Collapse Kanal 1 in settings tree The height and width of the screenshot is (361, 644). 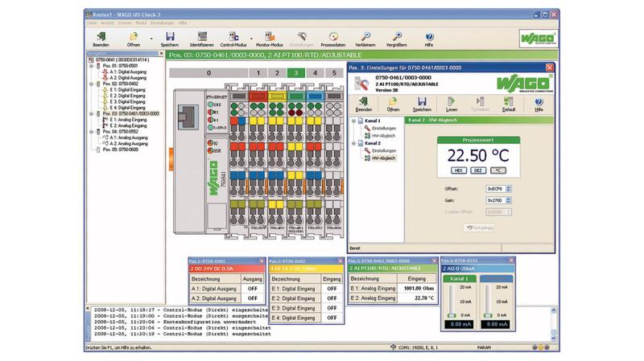(x=355, y=121)
